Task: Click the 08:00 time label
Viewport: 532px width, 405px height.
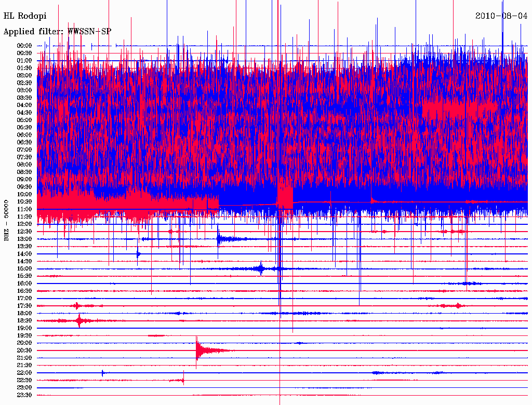Action: pyautogui.click(x=24, y=165)
